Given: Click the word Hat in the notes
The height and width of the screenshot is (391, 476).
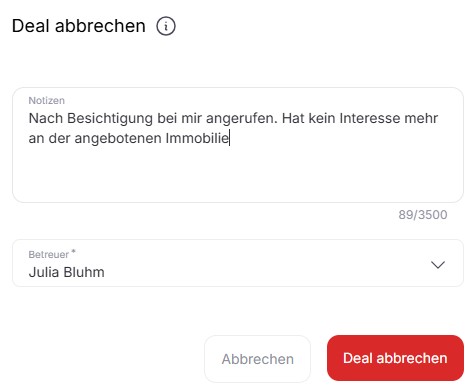Looking at the screenshot, I should pyautogui.click(x=293, y=118).
